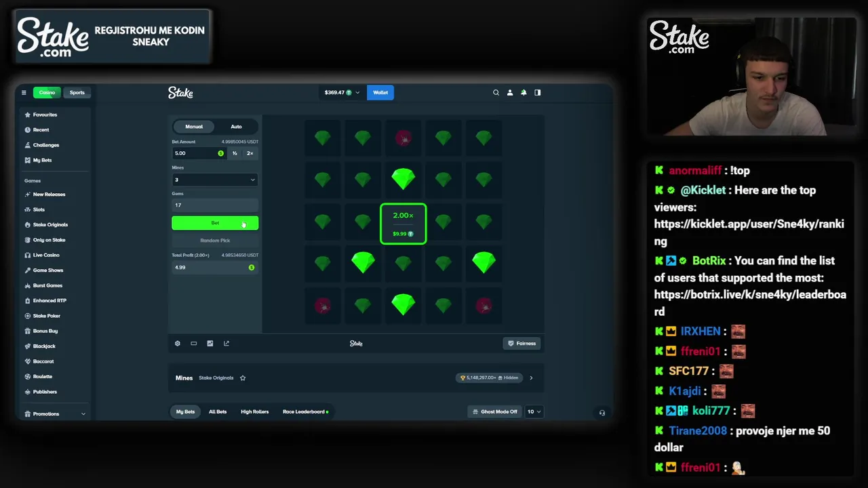Click the Baccarat sidebar icon
868x488 pixels.
pyautogui.click(x=27, y=361)
